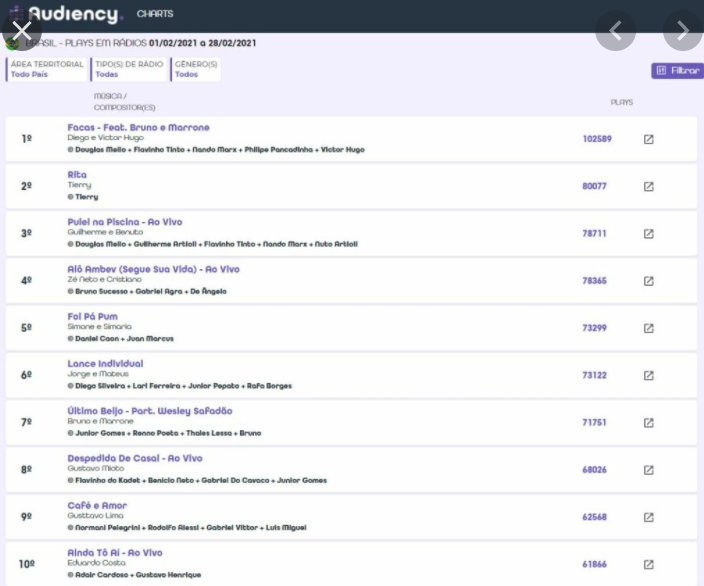
Task: Click play count 102589
Action: pos(597,139)
